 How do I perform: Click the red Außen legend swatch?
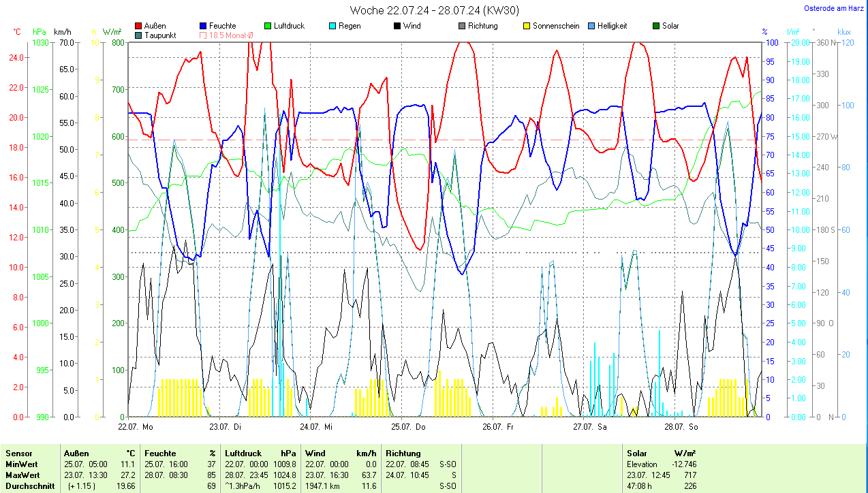point(139,26)
